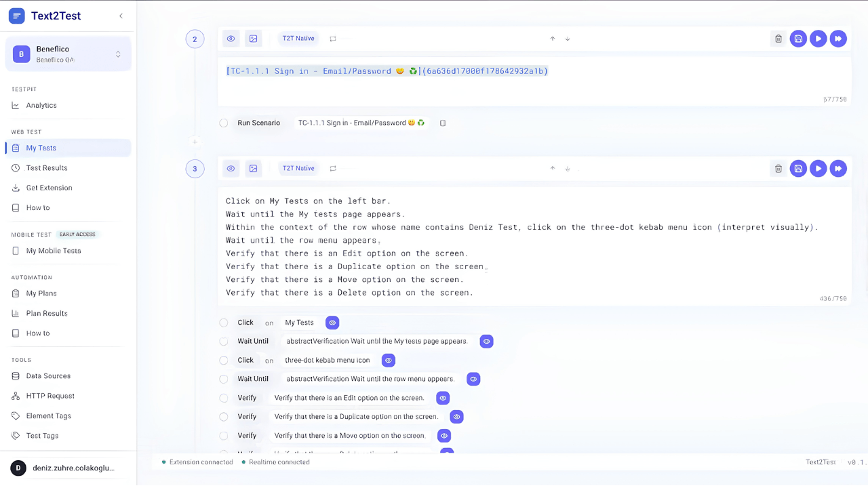Select radio for kebab menu click
The image size is (868, 488).
point(223,361)
